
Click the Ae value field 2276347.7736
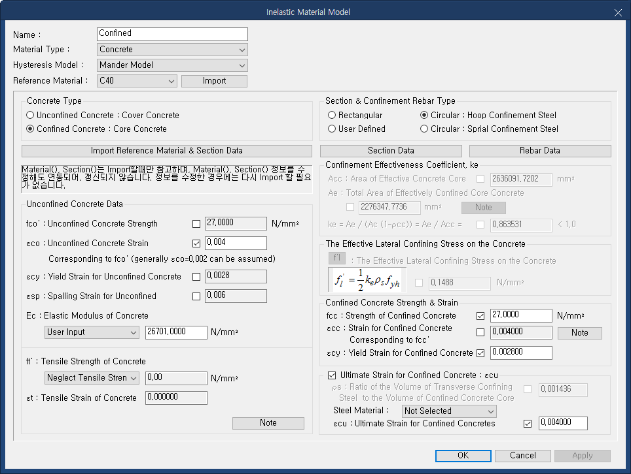(390, 208)
